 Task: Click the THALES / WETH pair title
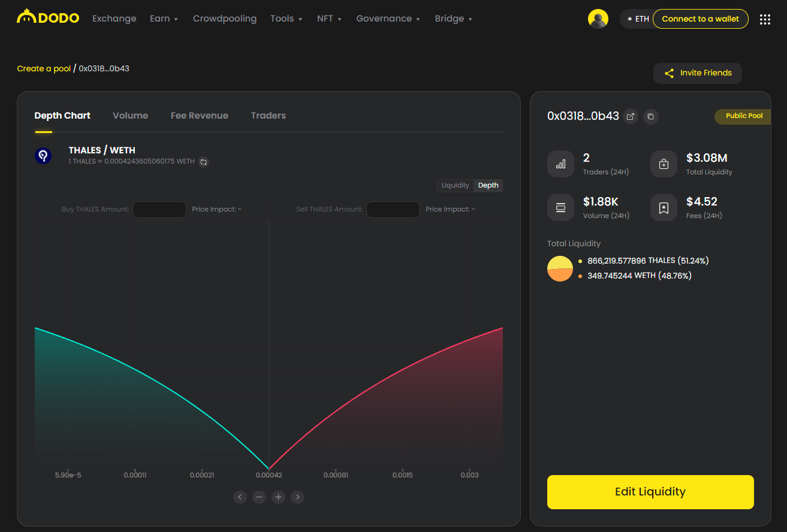click(x=102, y=150)
